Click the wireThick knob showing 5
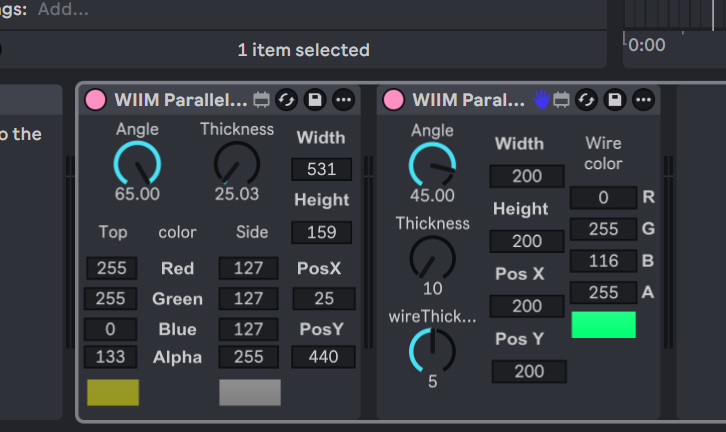 tap(432, 351)
